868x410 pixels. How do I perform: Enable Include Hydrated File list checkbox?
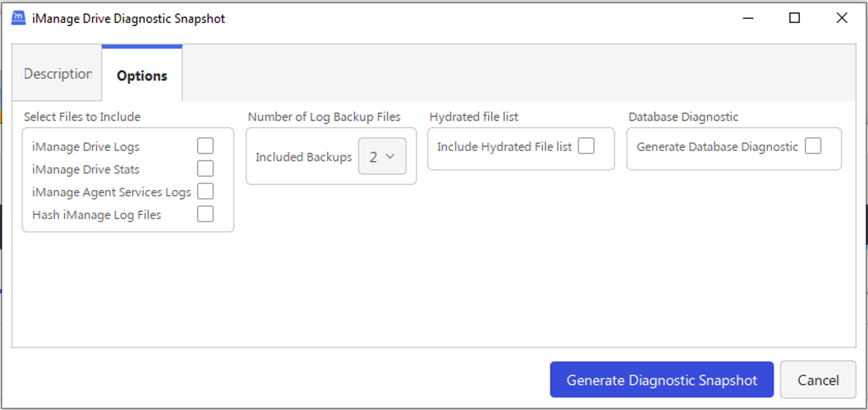click(586, 146)
